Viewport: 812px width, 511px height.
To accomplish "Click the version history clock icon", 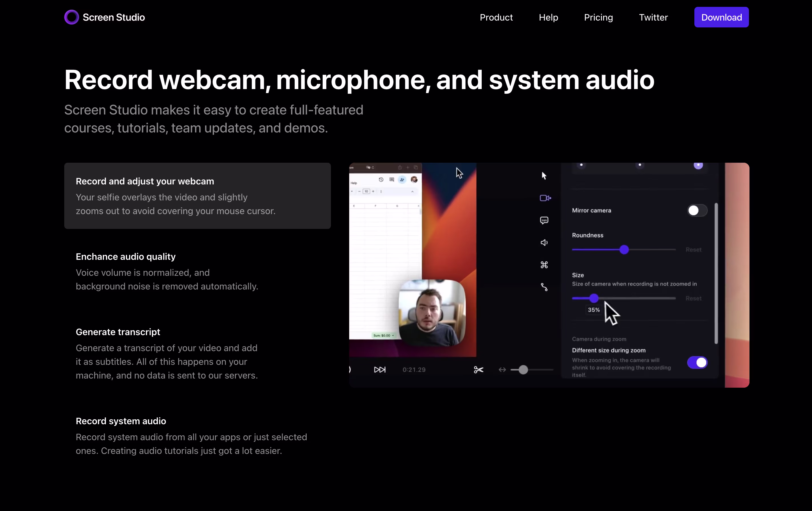I will coord(381,180).
